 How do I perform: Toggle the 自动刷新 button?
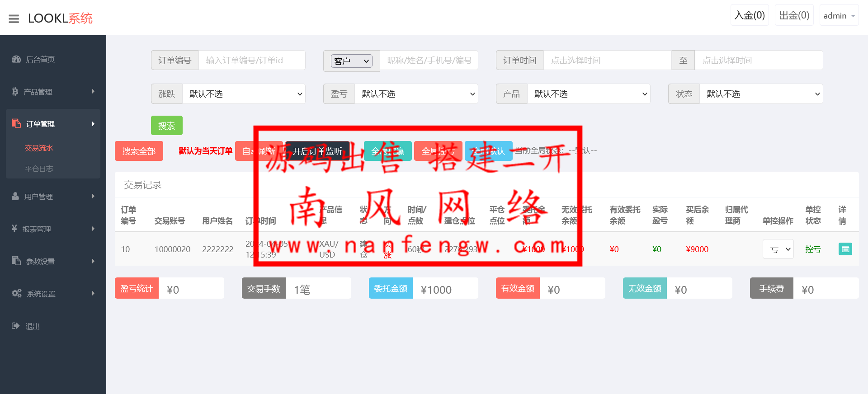coord(259,151)
